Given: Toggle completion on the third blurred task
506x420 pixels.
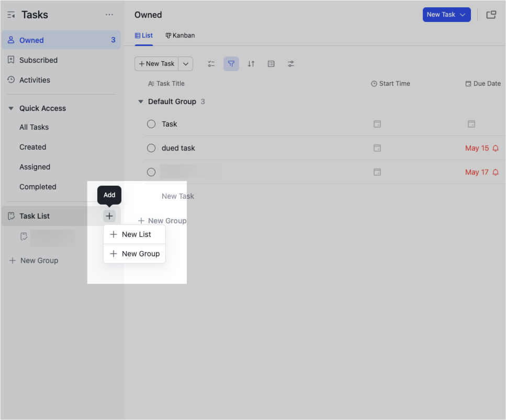Looking at the screenshot, I should [x=151, y=172].
